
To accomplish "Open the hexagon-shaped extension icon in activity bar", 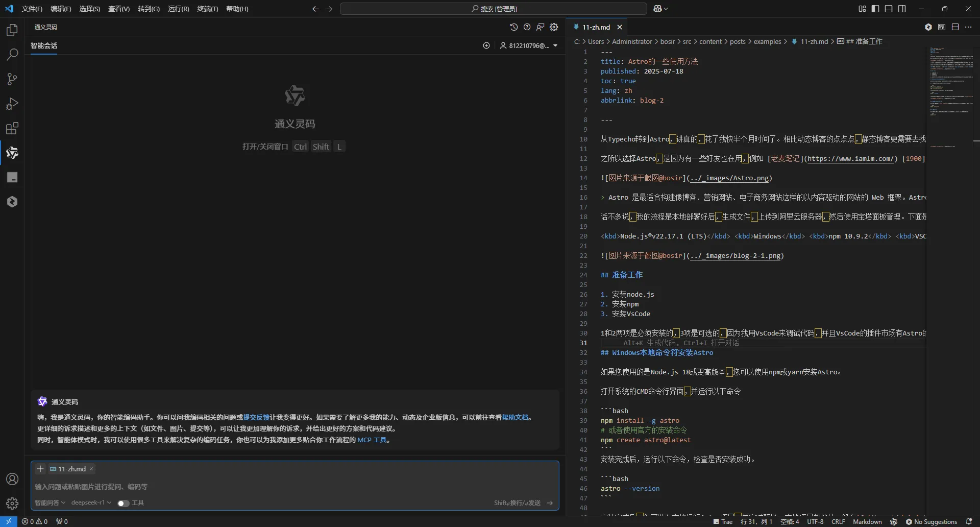I will 12,202.
